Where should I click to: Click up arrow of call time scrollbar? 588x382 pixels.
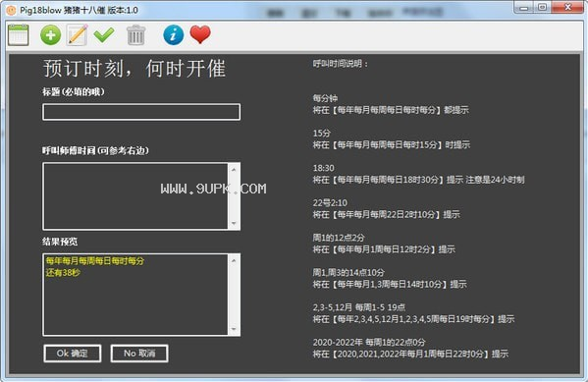point(234,170)
